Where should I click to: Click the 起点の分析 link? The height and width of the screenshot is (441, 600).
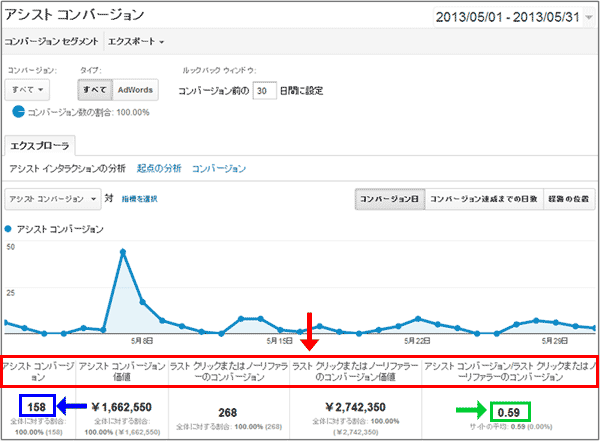tap(158, 168)
